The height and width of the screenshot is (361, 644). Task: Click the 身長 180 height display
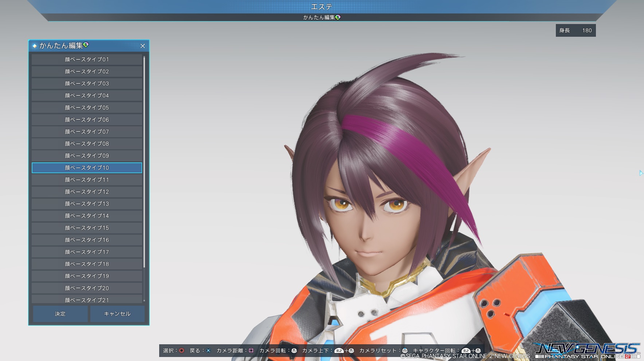(576, 31)
